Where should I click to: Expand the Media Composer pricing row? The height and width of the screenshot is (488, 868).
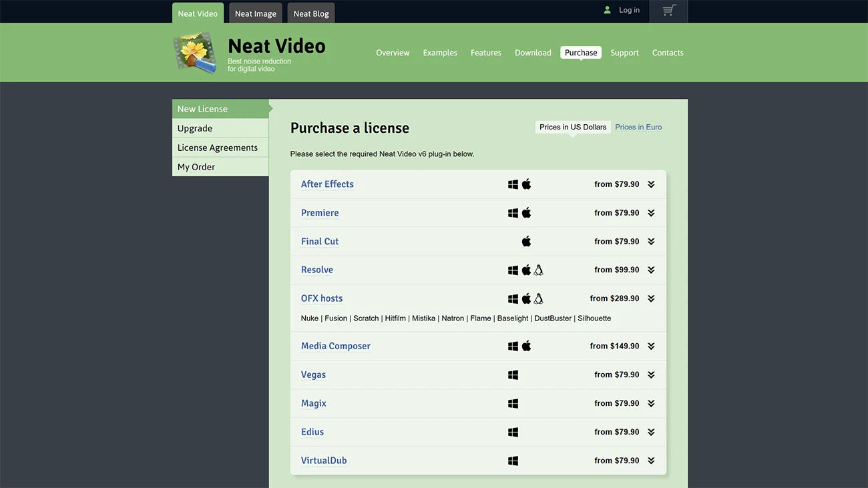coord(651,346)
